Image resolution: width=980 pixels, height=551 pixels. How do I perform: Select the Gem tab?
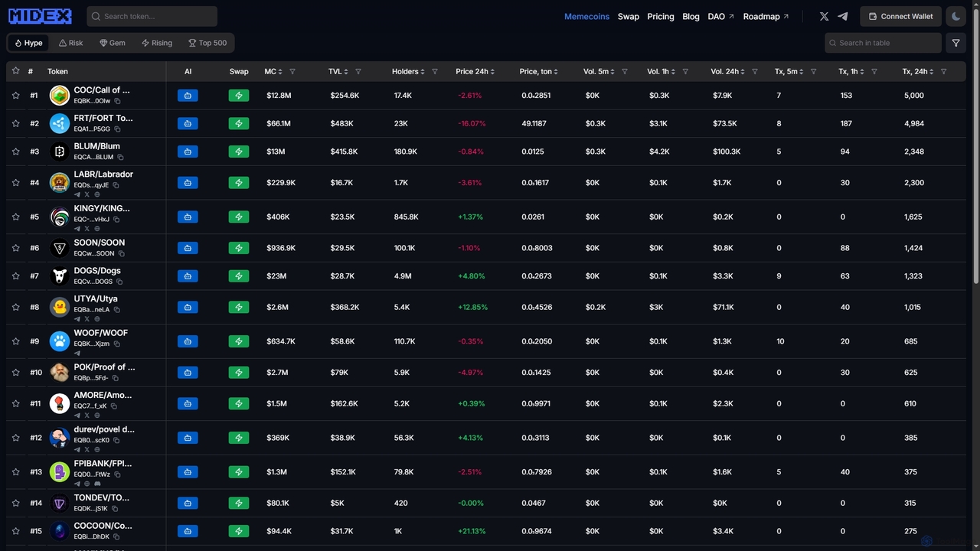(112, 43)
